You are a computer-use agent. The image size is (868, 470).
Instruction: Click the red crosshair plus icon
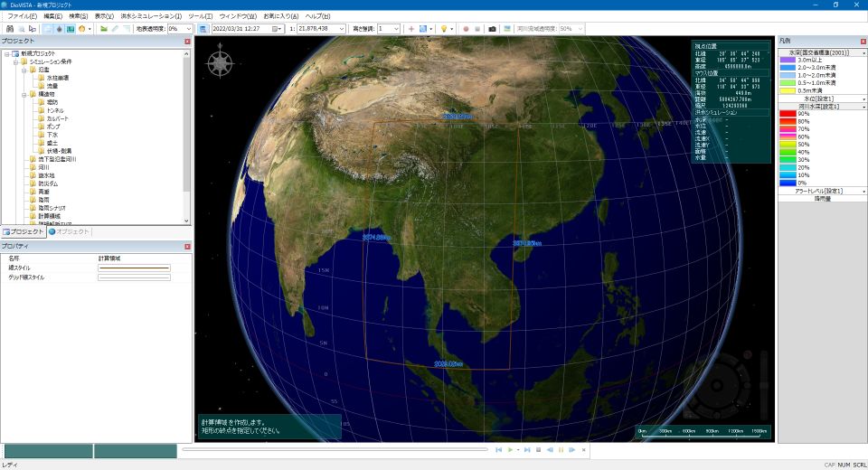pos(410,29)
